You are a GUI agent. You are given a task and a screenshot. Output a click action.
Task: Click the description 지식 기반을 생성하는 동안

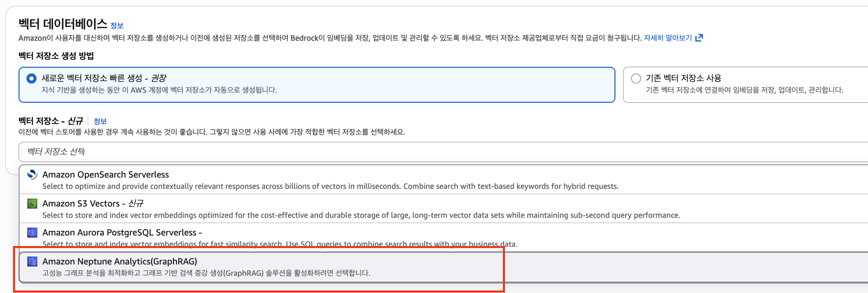[159, 90]
